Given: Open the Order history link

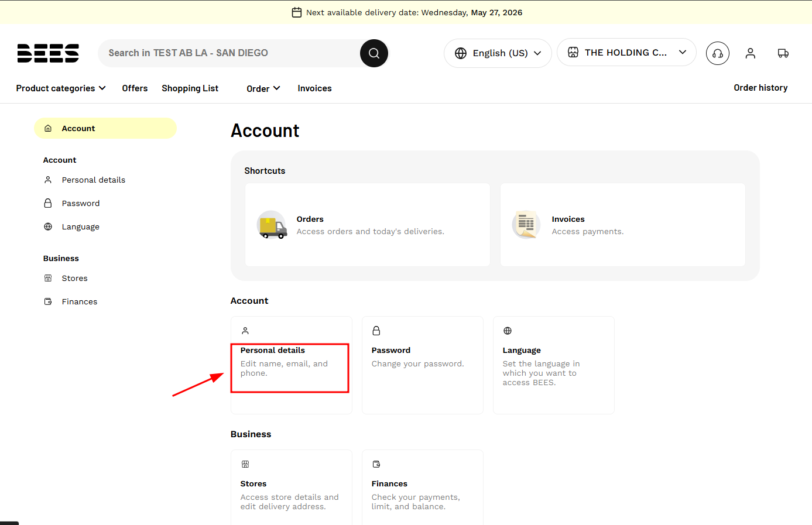Looking at the screenshot, I should coord(760,88).
